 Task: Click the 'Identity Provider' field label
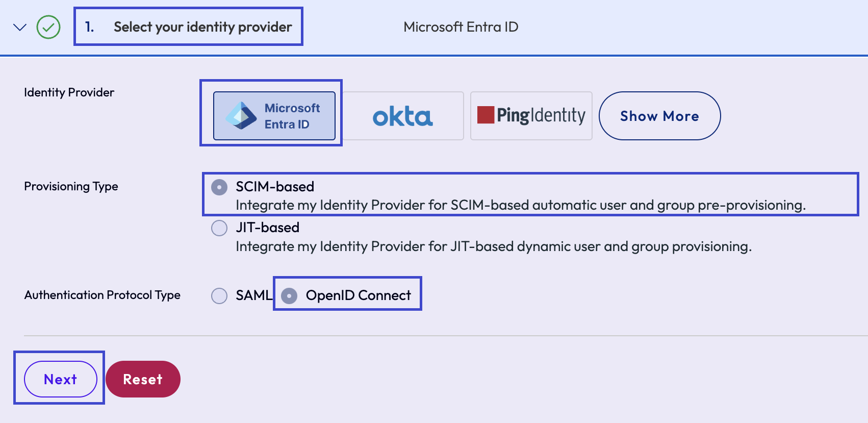[69, 92]
